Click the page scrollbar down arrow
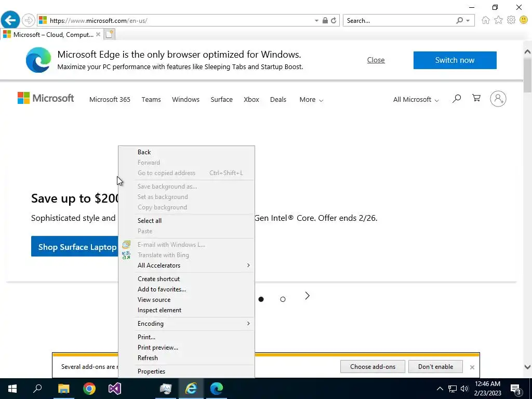 [527, 367]
